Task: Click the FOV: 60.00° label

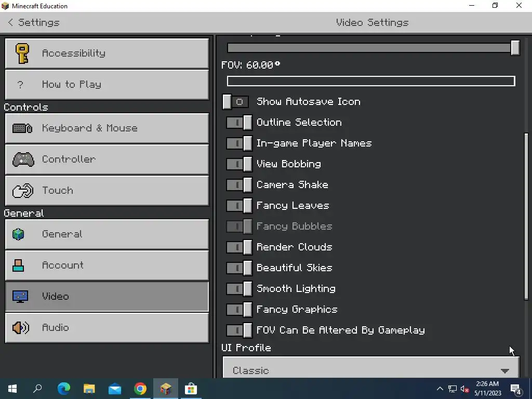Action: (x=251, y=65)
